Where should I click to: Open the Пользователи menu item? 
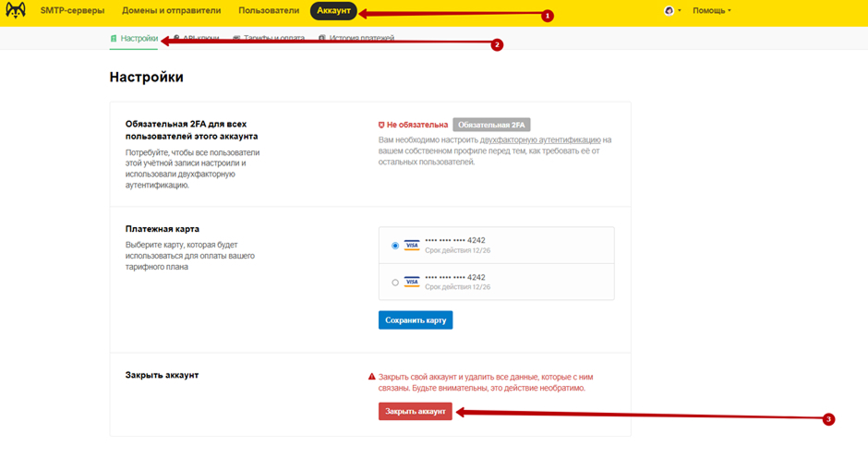pyautogui.click(x=269, y=11)
